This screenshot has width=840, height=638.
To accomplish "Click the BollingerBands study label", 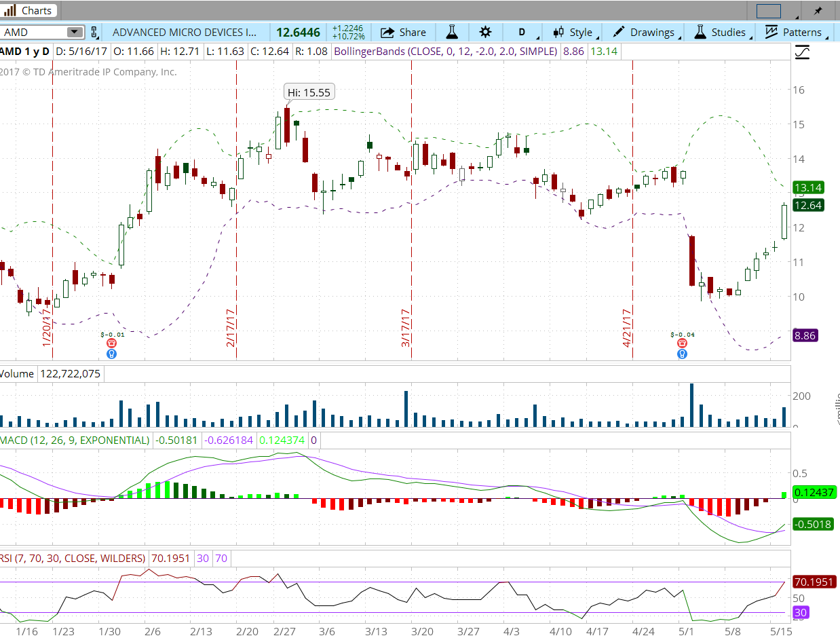I will coord(445,52).
